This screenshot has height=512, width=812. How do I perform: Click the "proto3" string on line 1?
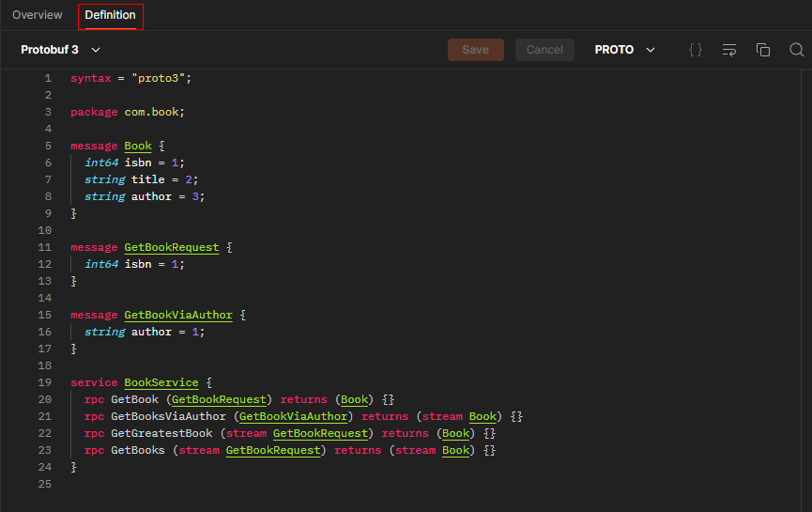coord(158,78)
